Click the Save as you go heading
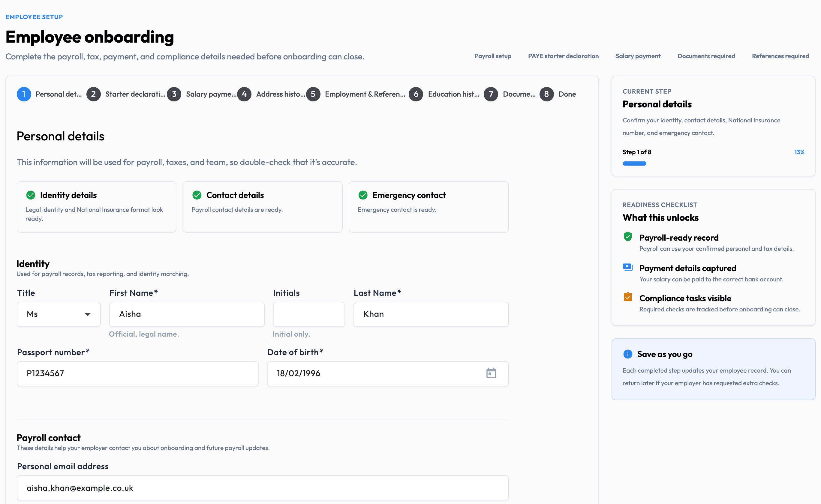 tap(665, 354)
